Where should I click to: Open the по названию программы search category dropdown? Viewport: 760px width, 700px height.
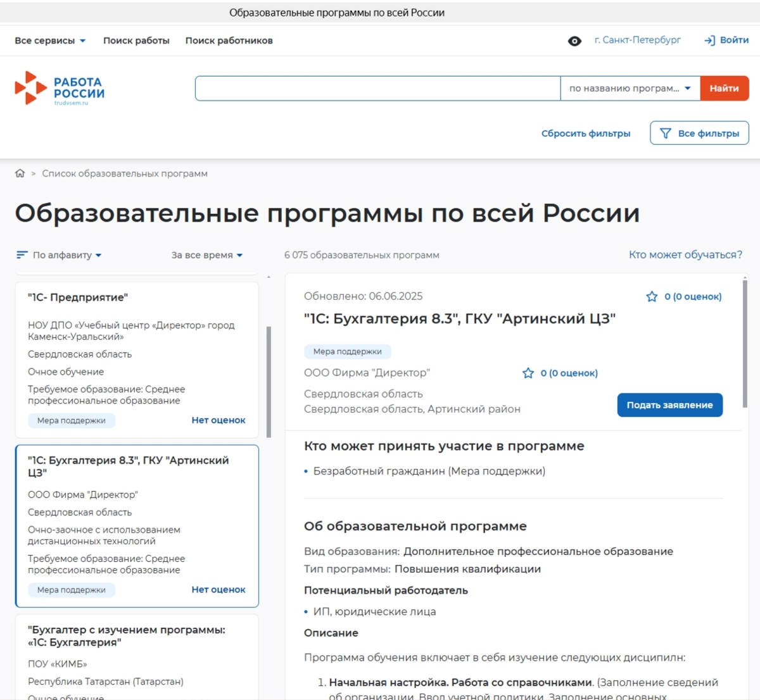(x=630, y=88)
